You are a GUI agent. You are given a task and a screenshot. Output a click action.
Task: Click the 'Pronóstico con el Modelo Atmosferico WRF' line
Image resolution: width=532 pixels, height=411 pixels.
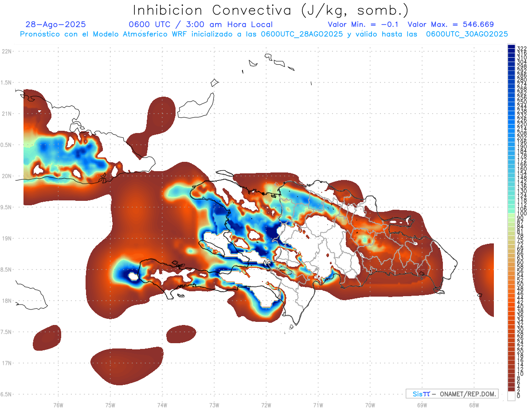tap(264, 34)
